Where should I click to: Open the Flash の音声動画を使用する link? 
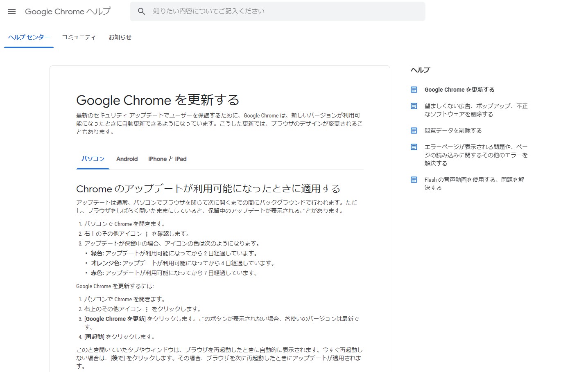click(474, 184)
